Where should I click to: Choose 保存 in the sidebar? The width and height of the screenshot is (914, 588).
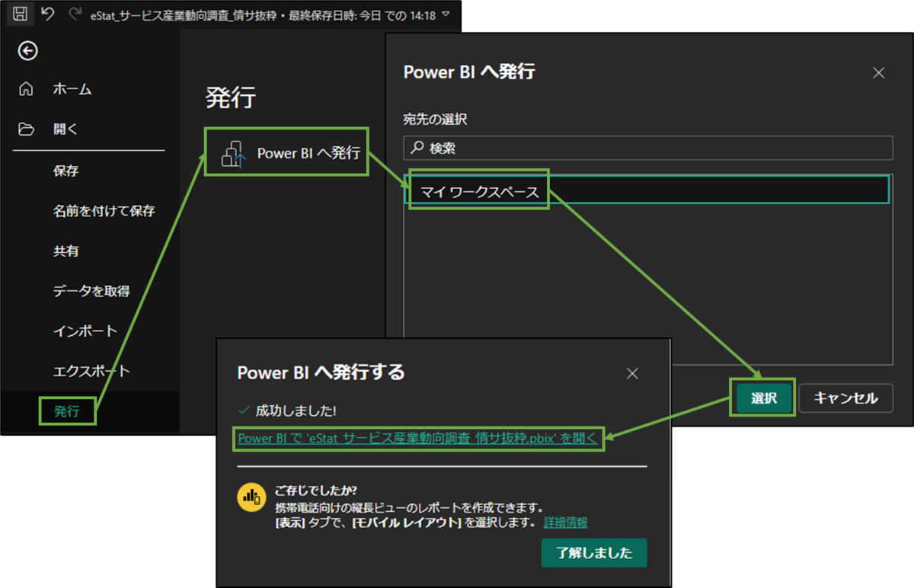[x=66, y=171]
